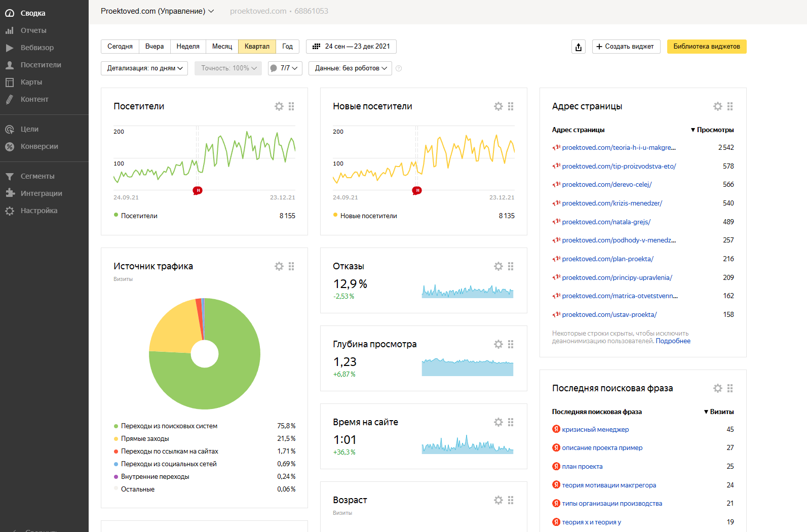Click the Библиотека виджетов button
Image resolution: width=807 pixels, height=532 pixels.
pos(706,47)
